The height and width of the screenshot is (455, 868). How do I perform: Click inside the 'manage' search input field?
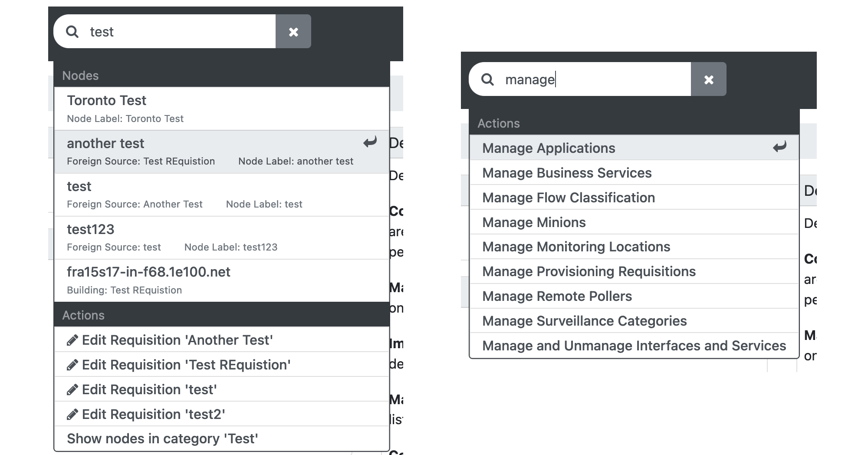tap(586, 79)
